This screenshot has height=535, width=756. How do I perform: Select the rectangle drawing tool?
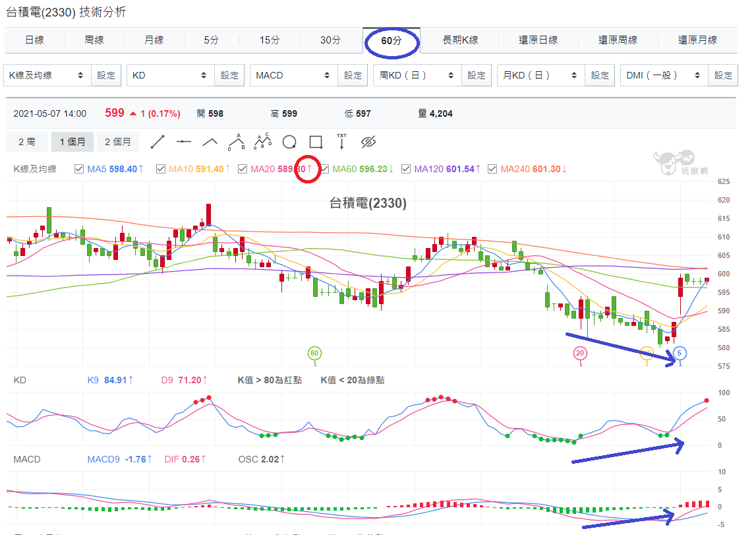pos(316,142)
